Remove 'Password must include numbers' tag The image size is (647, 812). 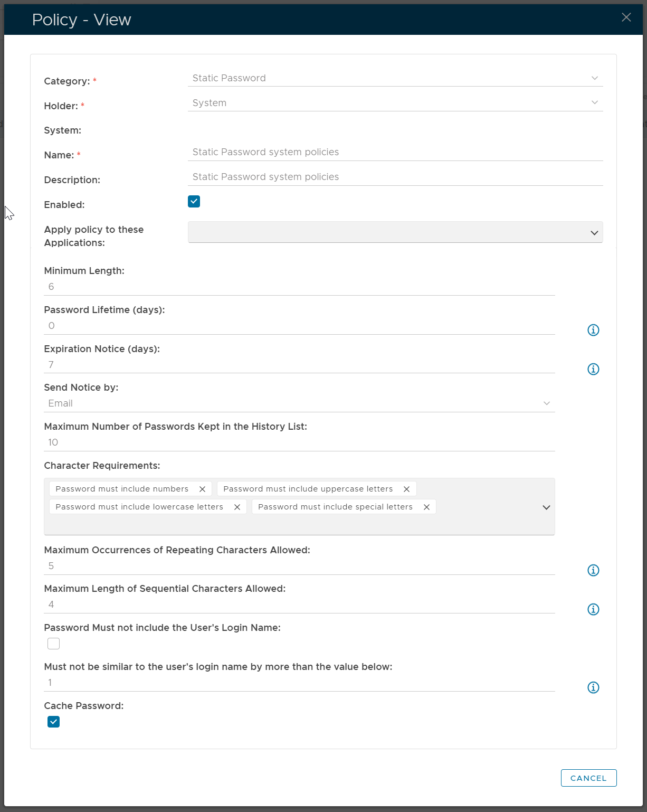coord(202,489)
